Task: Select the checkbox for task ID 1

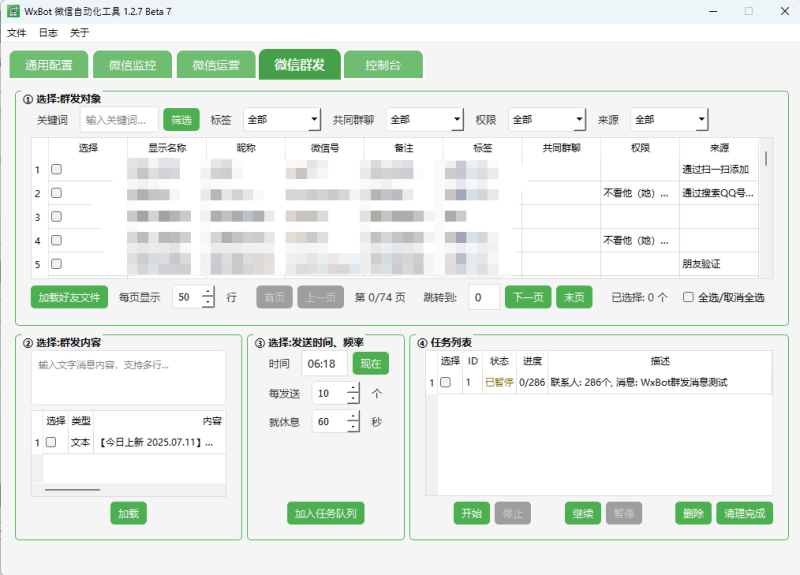Action: (446, 382)
